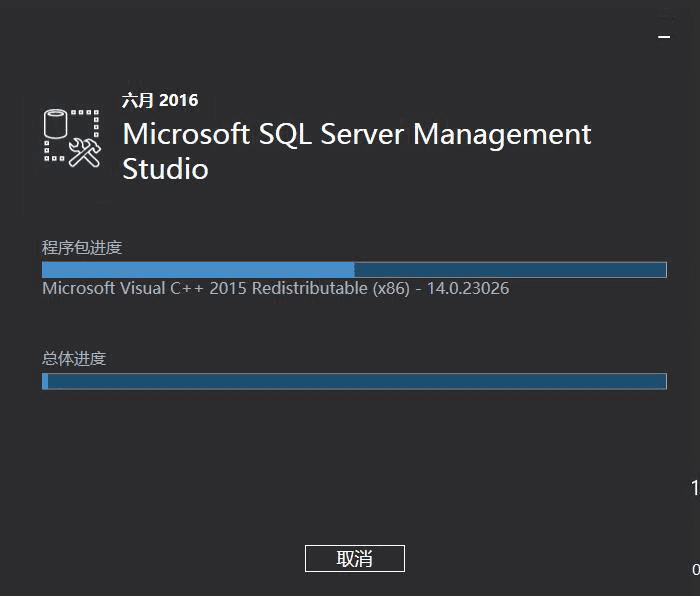Click the 14.0.23026 version number

pyautogui.click(x=468, y=289)
